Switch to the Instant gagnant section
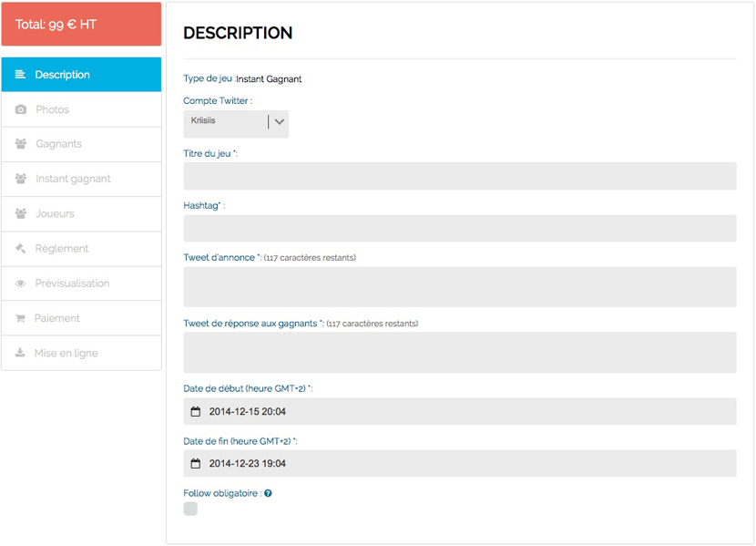 pos(81,179)
